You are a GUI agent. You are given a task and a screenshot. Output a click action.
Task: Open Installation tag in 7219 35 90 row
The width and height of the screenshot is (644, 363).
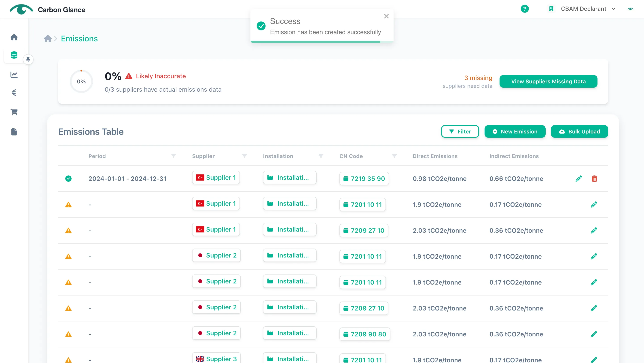[x=290, y=178]
